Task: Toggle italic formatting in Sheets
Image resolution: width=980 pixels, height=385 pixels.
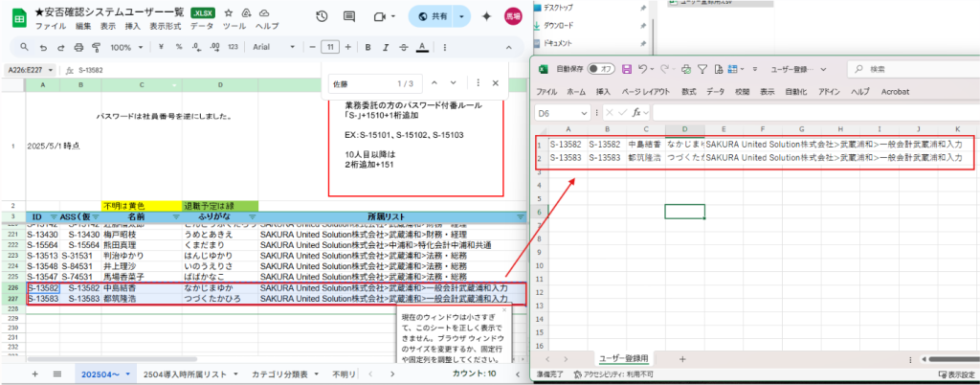Action: click(385, 47)
